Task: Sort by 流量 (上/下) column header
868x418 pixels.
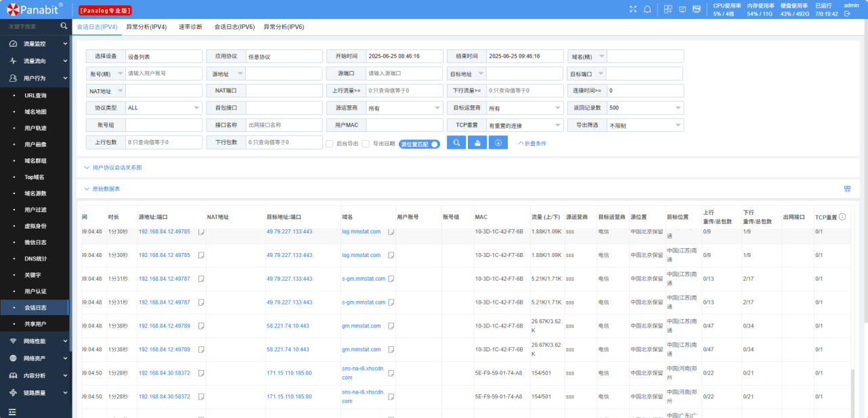Action: (545, 217)
